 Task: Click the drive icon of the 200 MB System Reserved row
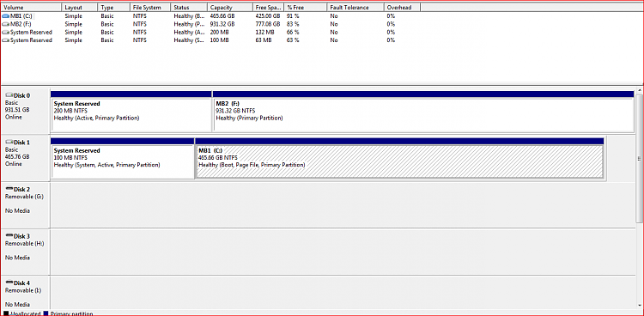coord(5,32)
